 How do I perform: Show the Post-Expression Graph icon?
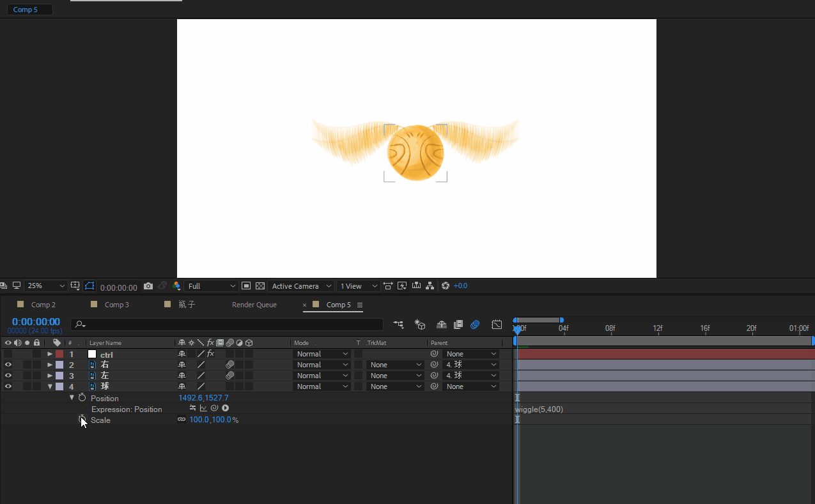coord(203,408)
